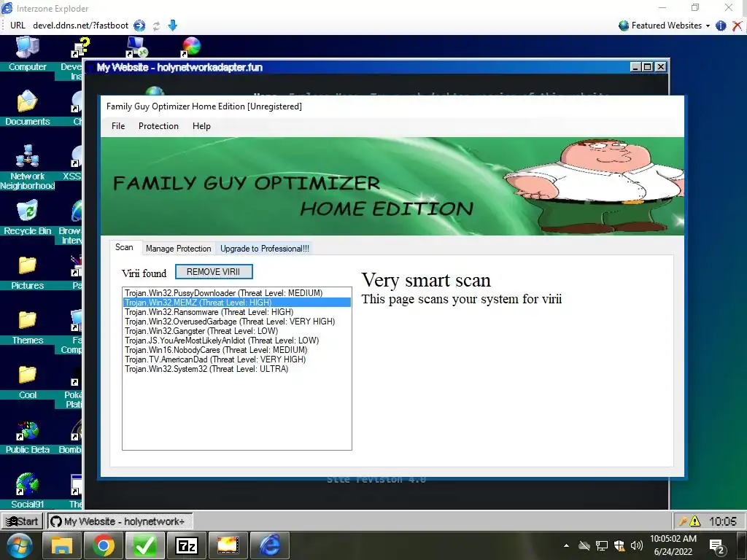Select Trojan.Win32.OverusedGarbage list entry
Viewport: 747px width, 560px height.
coord(237,322)
